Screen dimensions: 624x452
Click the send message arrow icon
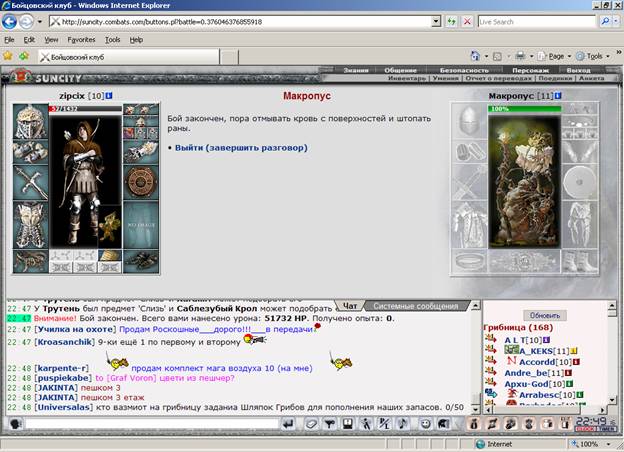(288, 424)
